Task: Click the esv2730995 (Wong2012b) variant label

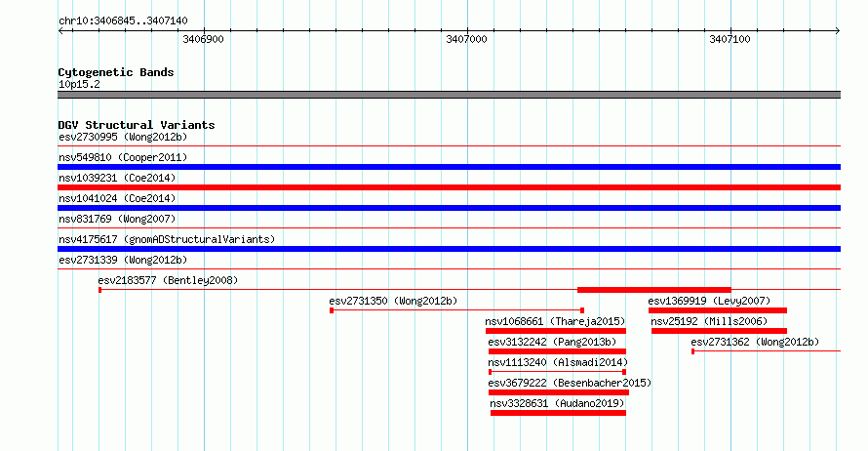Action: click(123, 137)
